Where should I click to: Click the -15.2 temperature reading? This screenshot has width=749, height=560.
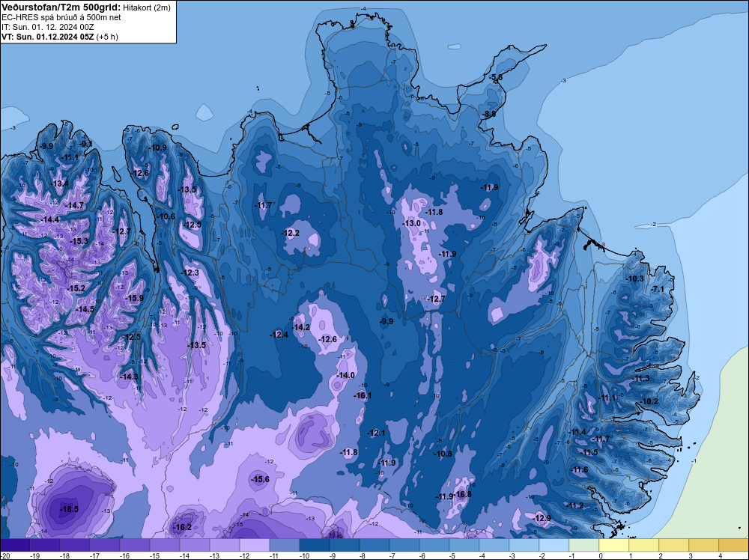(76, 288)
